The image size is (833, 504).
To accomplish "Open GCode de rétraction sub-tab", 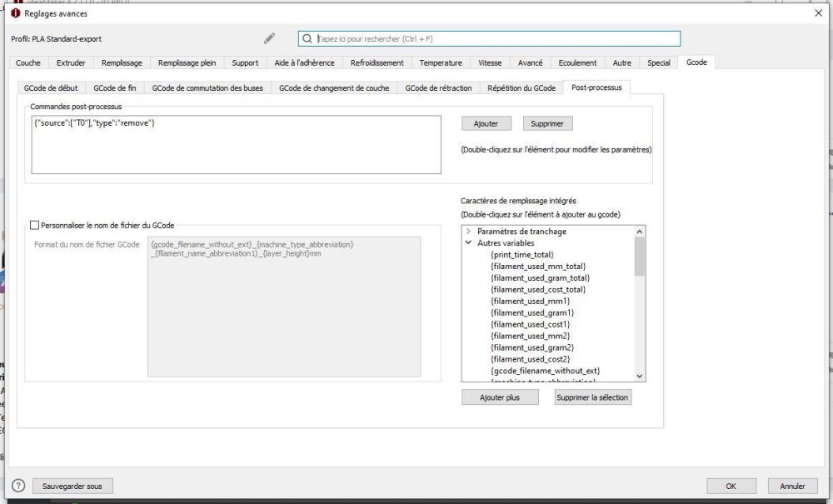I will 438,87.
